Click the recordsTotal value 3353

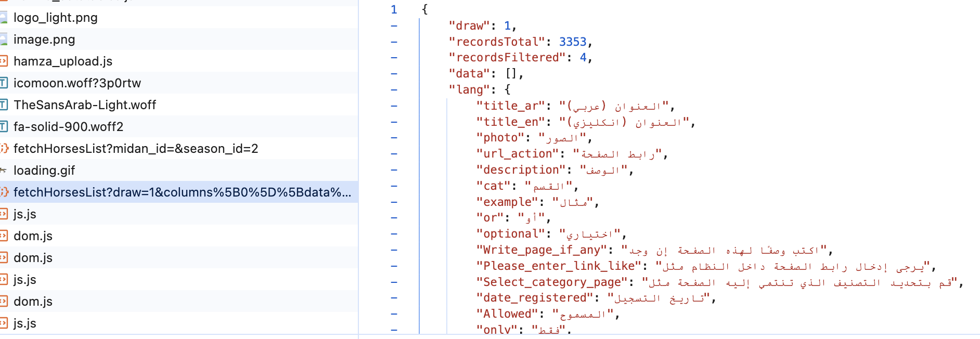click(x=572, y=42)
